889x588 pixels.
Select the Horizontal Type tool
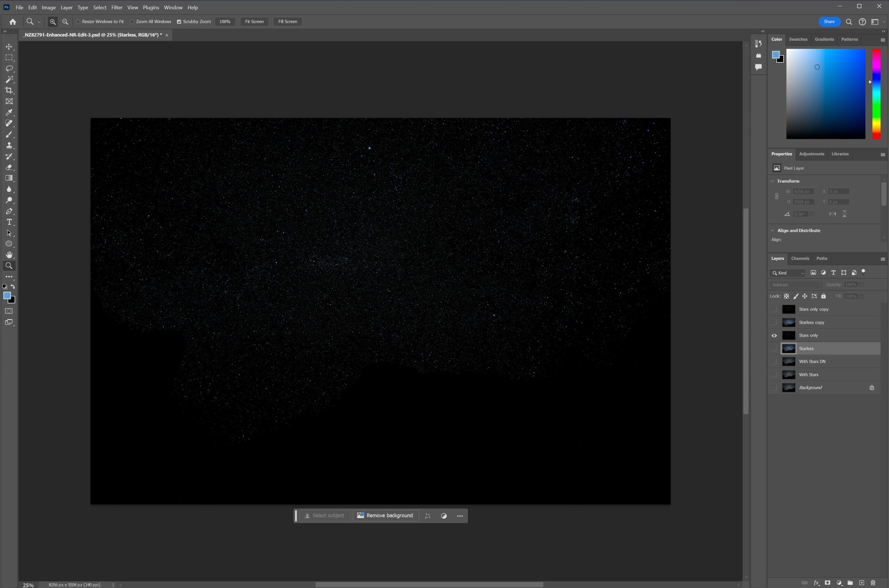click(9, 222)
